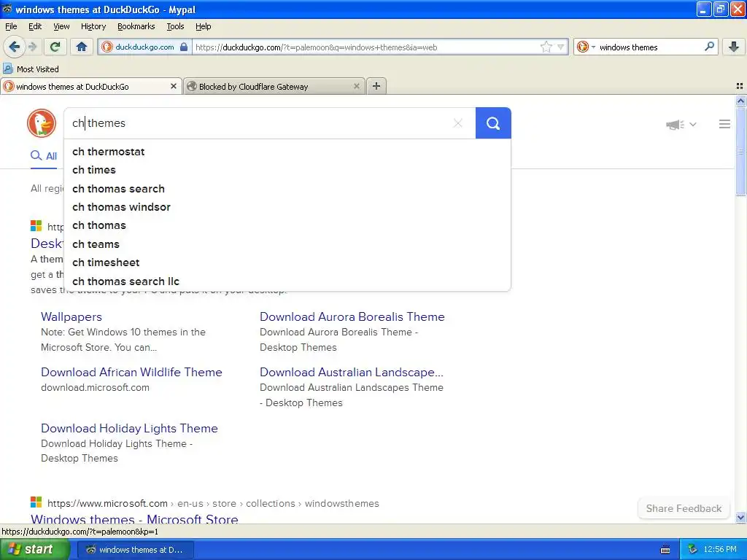Click the Microsoft favicon of microsoft.com/en-us/store result

coord(36,502)
